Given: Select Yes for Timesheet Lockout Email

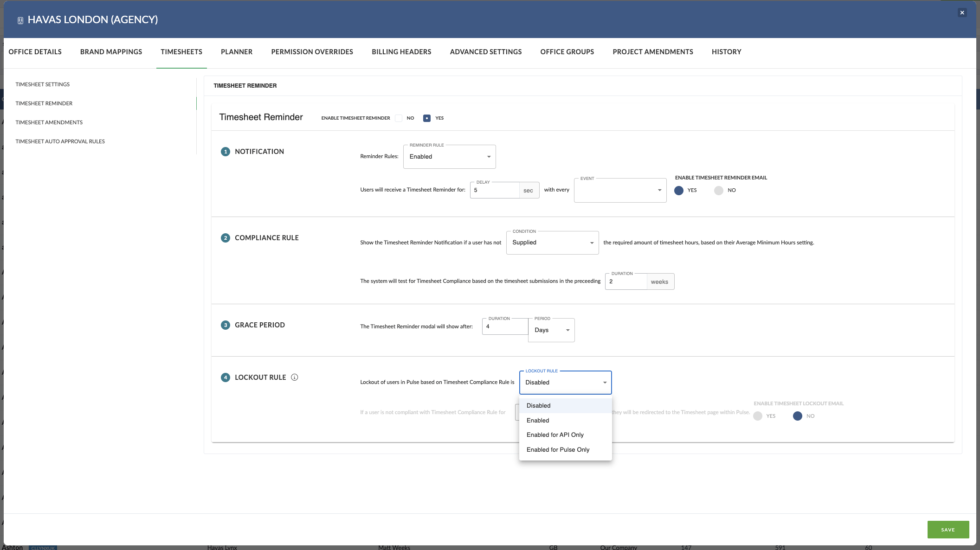Looking at the screenshot, I should click(x=758, y=416).
